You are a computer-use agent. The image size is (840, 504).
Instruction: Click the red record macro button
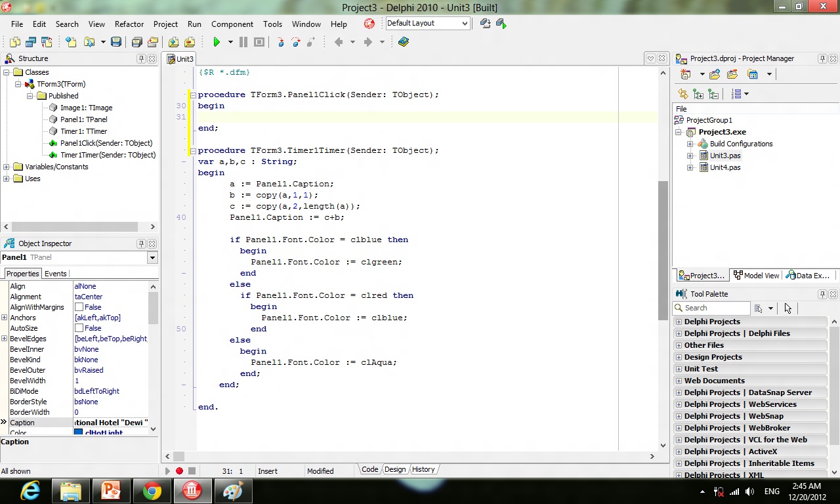pyautogui.click(x=179, y=471)
